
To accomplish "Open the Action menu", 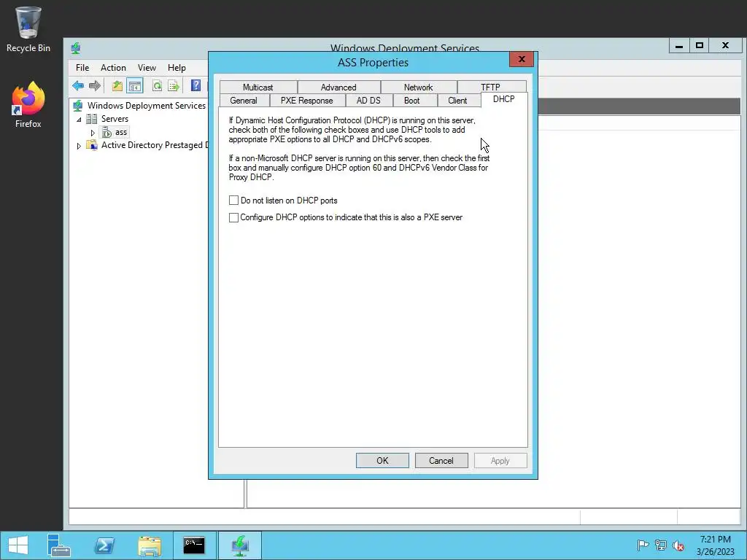I will pos(113,68).
